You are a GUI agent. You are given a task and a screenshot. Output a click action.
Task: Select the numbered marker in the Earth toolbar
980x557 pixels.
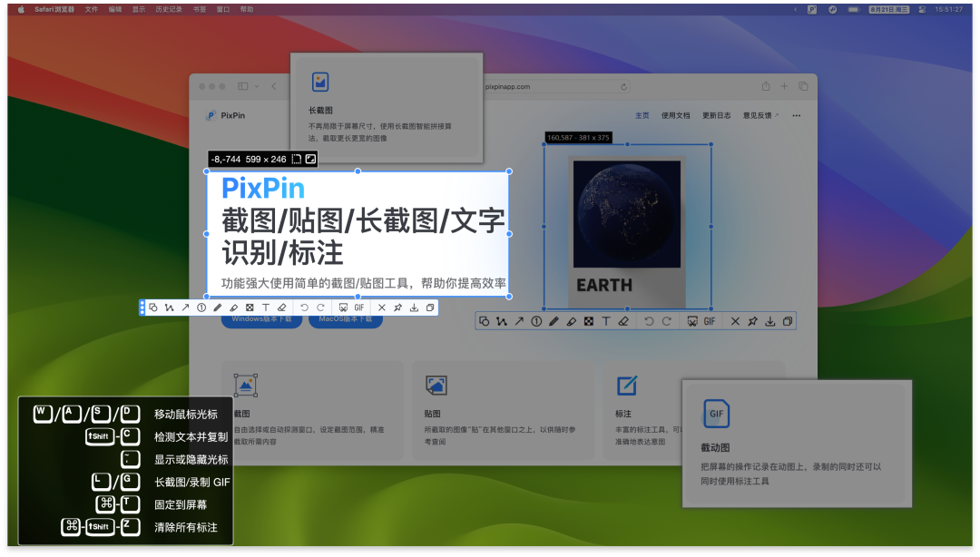536,321
